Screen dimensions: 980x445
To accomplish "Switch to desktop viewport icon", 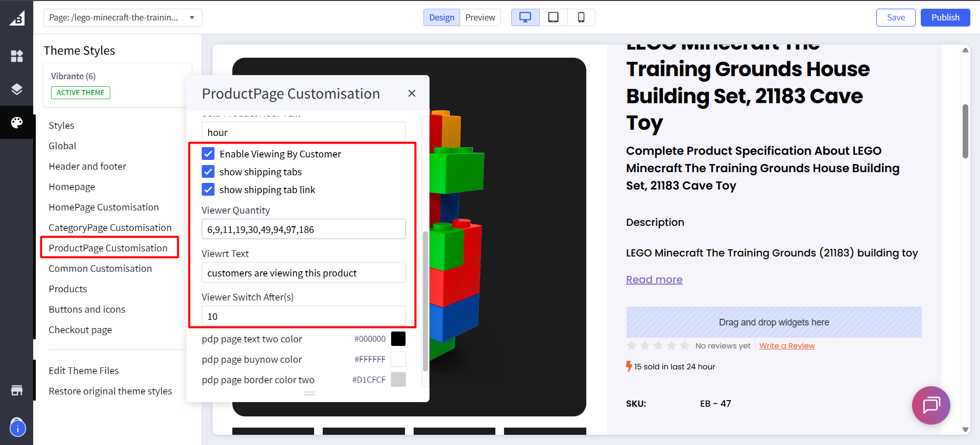I will tap(525, 17).
